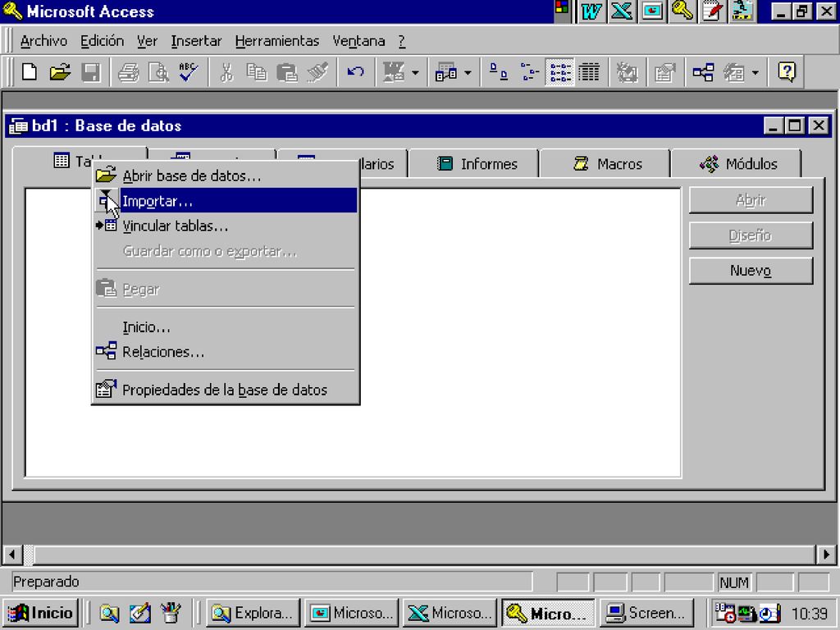Run the ABC spelling check icon
The width and height of the screenshot is (840, 630).
(x=189, y=72)
